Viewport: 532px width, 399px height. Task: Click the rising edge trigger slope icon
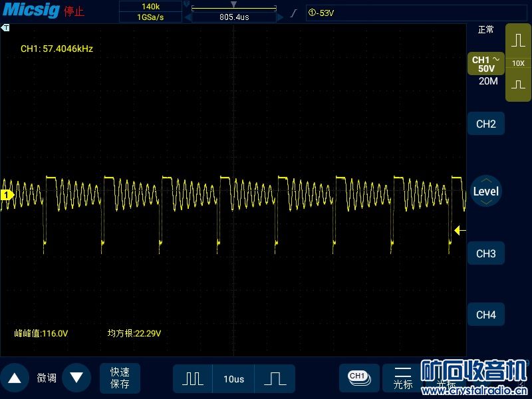[x=294, y=13]
